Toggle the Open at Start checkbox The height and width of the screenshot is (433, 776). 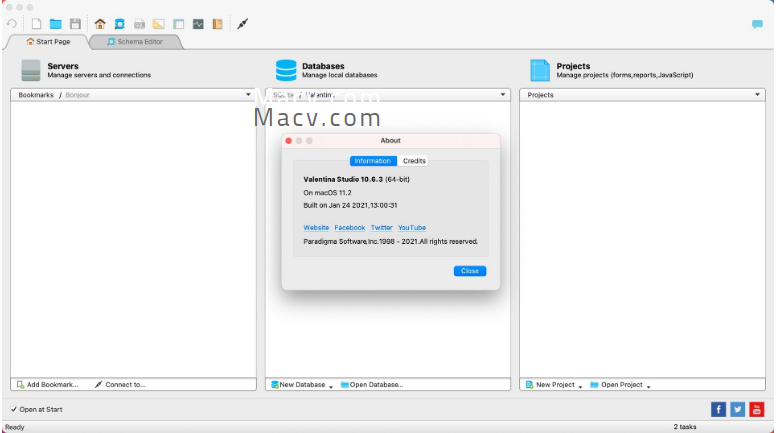click(x=14, y=409)
